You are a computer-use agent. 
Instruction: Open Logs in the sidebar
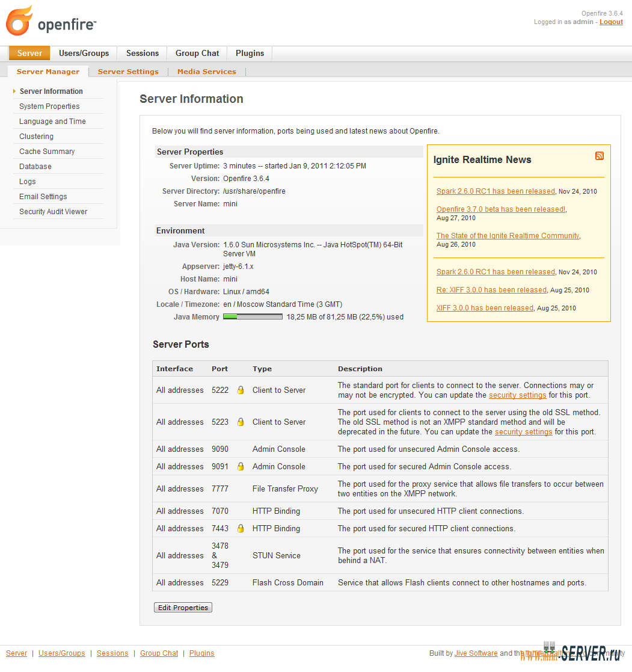click(28, 181)
